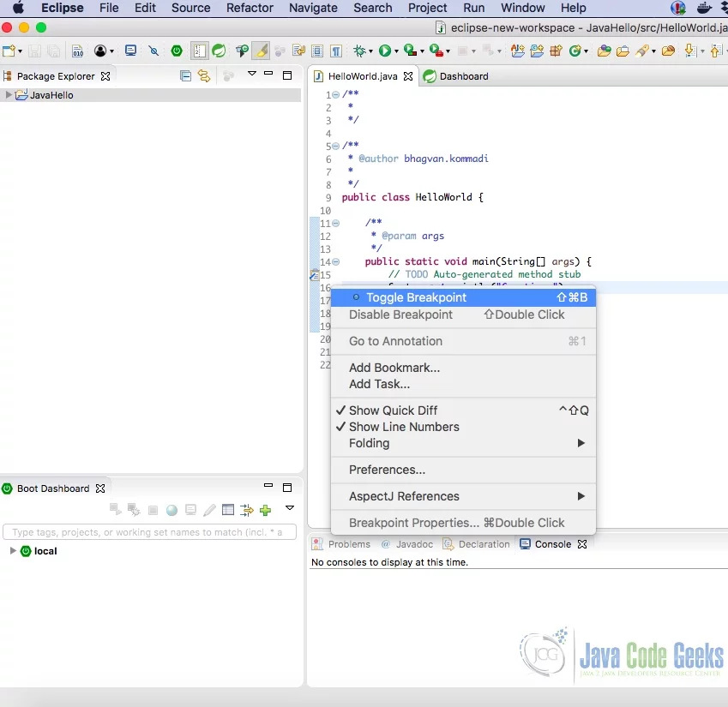The image size is (728, 707).
Task: Click the Open Type folder icon
Action: click(x=604, y=51)
